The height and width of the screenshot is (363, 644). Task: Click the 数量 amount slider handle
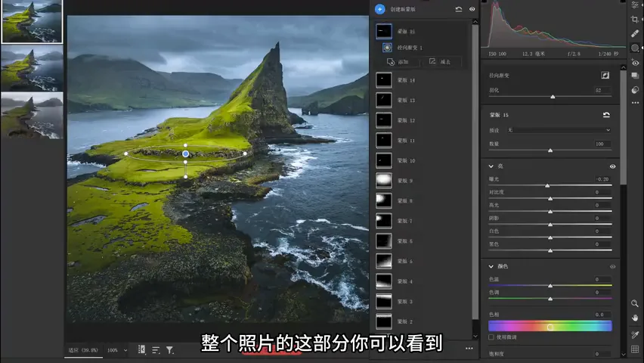coord(550,150)
